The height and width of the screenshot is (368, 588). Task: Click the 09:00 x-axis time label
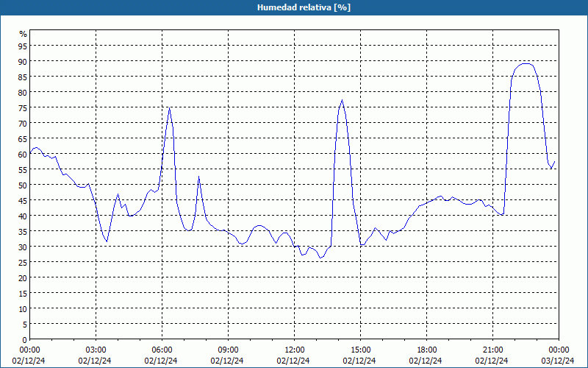pos(229,350)
